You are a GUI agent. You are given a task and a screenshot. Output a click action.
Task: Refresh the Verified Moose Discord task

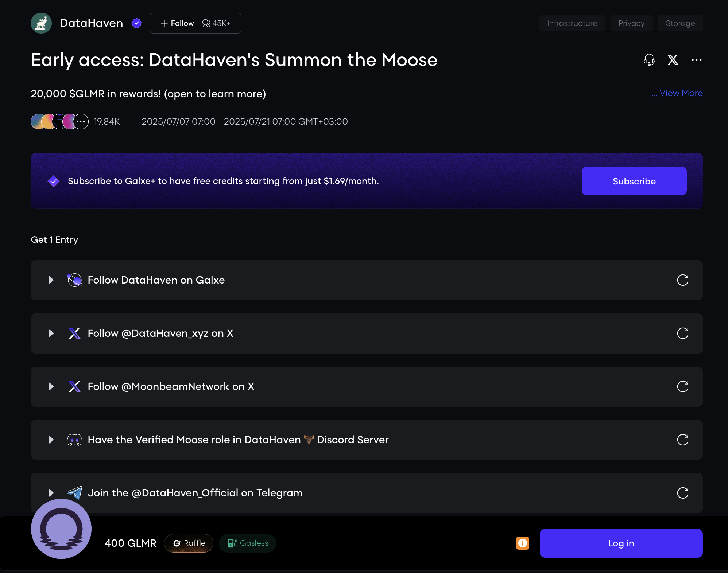coord(682,440)
